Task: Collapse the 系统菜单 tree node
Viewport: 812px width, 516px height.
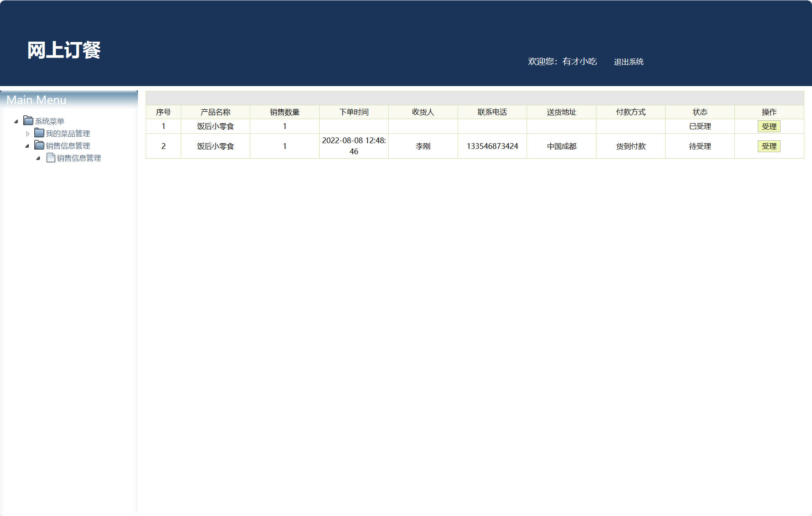Action: point(16,121)
